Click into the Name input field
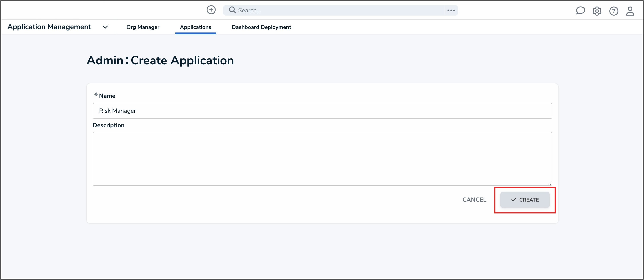The image size is (644, 280). (322, 111)
